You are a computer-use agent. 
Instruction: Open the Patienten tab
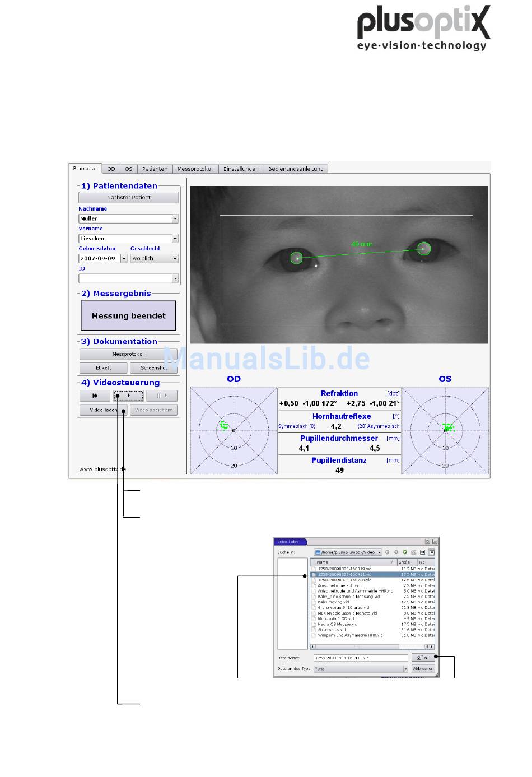pyautogui.click(x=155, y=169)
